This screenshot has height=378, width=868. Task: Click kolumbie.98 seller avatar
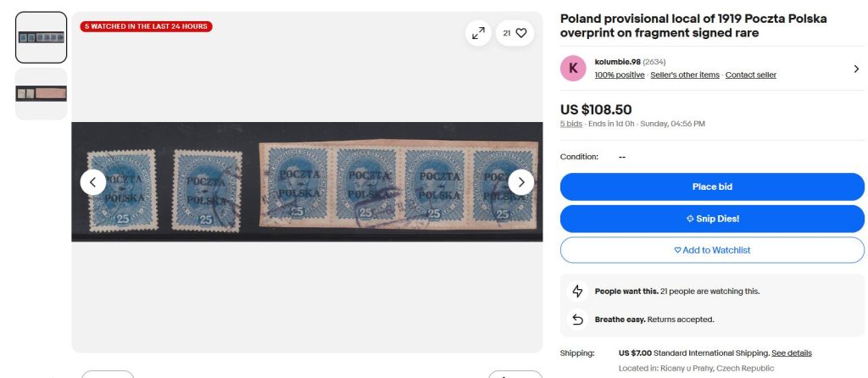click(573, 68)
